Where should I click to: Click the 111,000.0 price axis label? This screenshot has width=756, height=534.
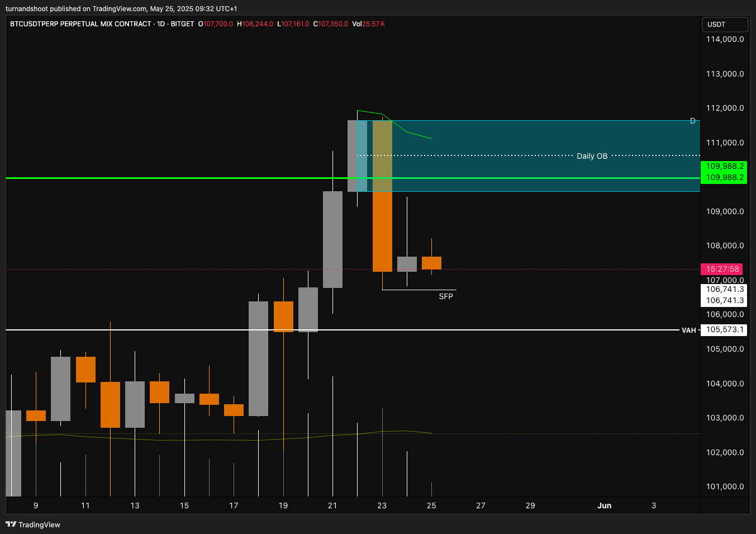click(725, 143)
